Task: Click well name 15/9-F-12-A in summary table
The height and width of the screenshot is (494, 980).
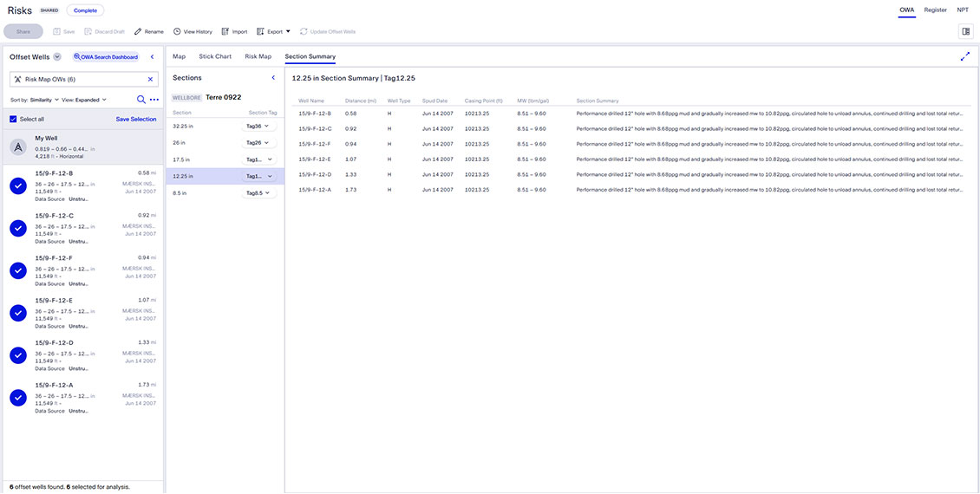Action: pos(315,189)
